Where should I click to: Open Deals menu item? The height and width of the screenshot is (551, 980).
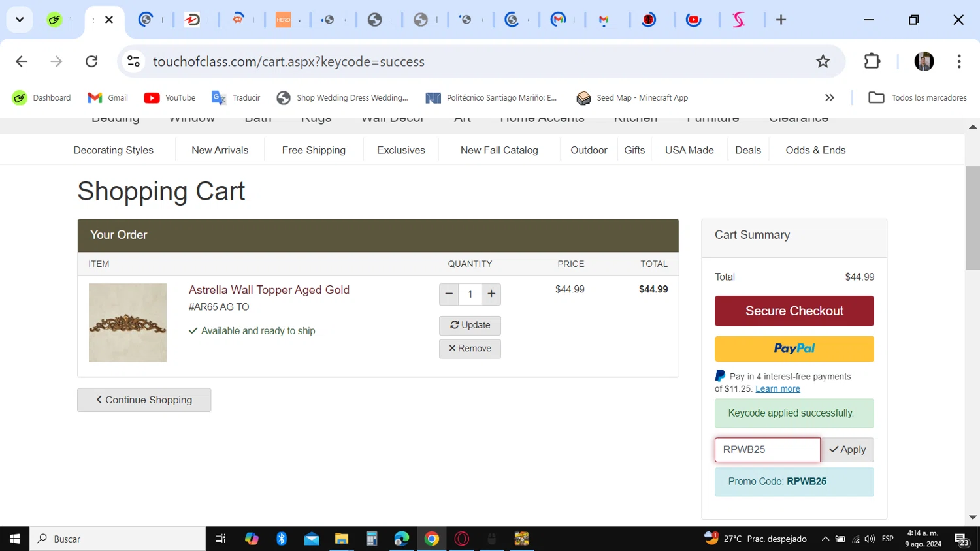[748, 150]
